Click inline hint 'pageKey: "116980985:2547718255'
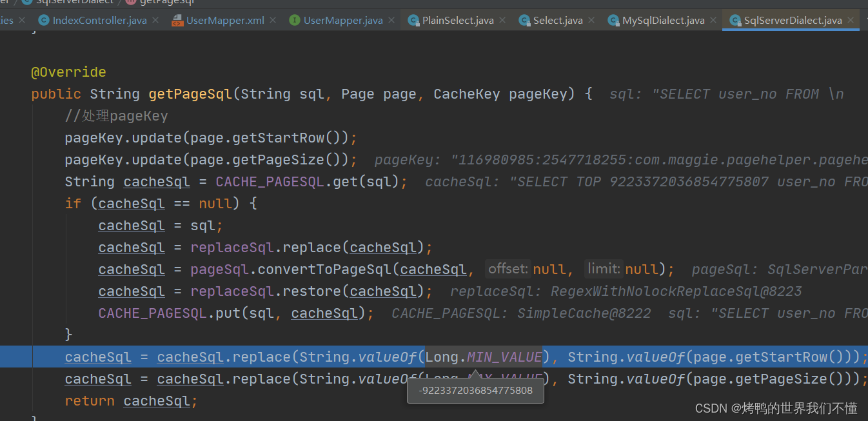 coord(621,160)
